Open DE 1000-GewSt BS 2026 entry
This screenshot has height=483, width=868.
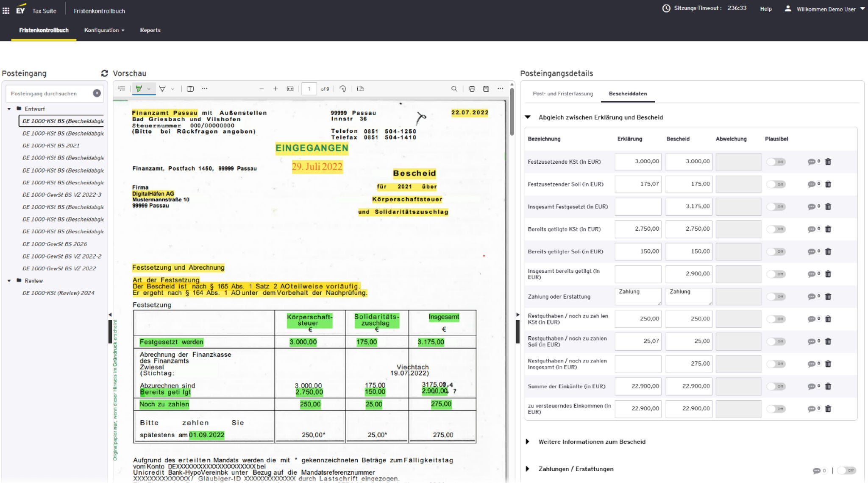(55, 244)
